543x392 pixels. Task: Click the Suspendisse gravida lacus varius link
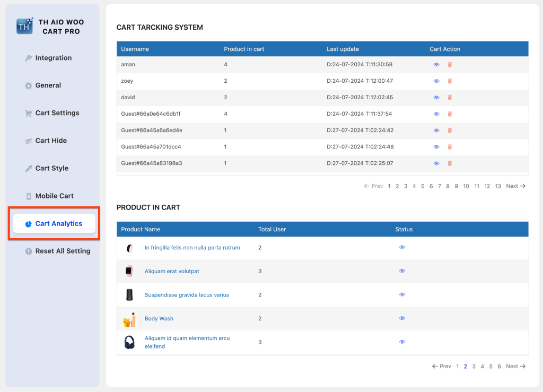tap(187, 294)
